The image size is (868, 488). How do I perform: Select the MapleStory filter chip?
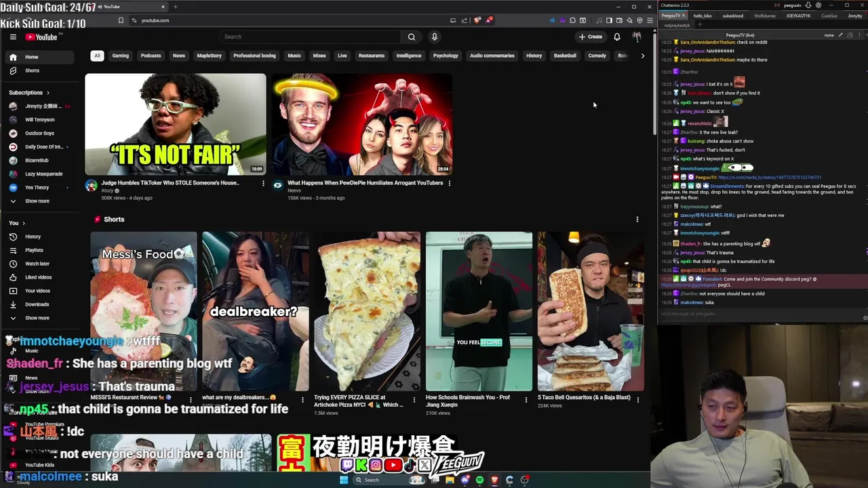pyautogui.click(x=209, y=56)
